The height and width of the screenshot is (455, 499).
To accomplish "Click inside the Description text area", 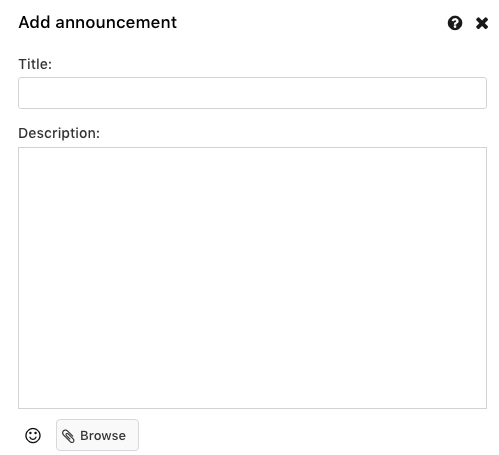I will click(x=252, y=278).
